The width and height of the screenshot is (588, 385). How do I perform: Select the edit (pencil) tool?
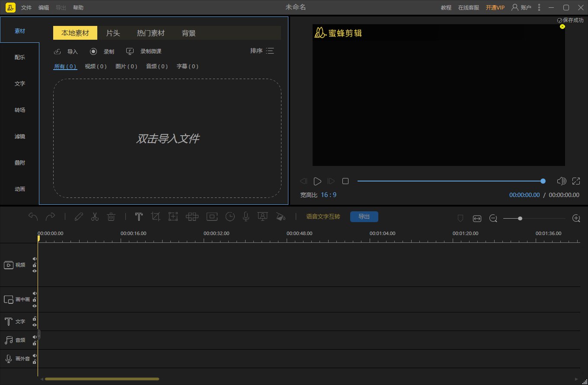(79, 216)
